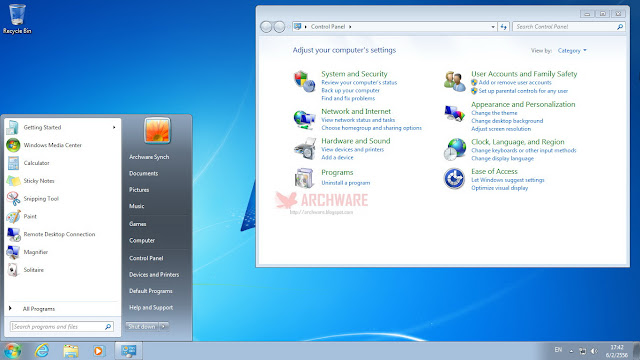Screen dimensions: 640x360
Task: Click the refresh button in Control Panel address bar
Action: 503,27
